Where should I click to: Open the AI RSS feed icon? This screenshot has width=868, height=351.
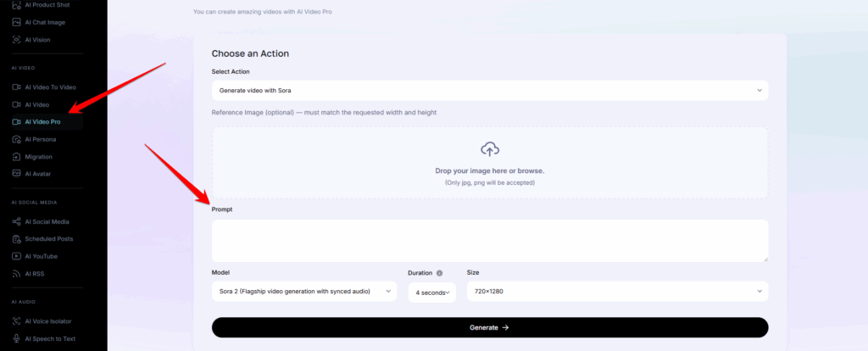[x=16, y=274]
